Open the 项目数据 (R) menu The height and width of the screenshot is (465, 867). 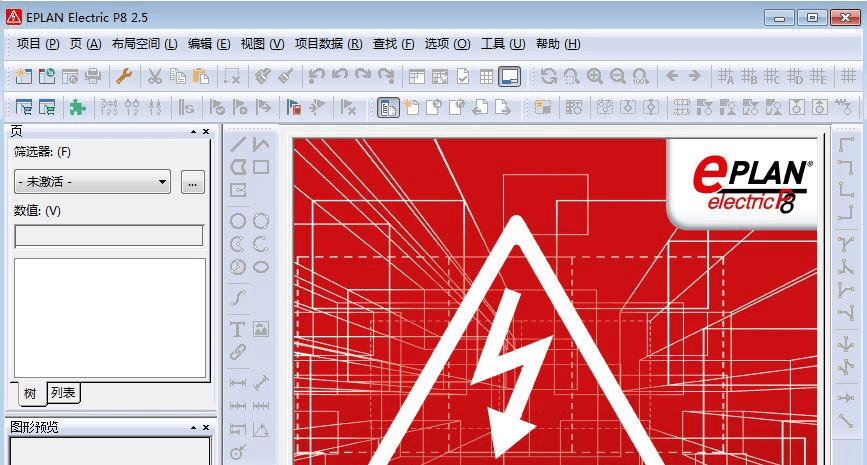coord(328,44)
